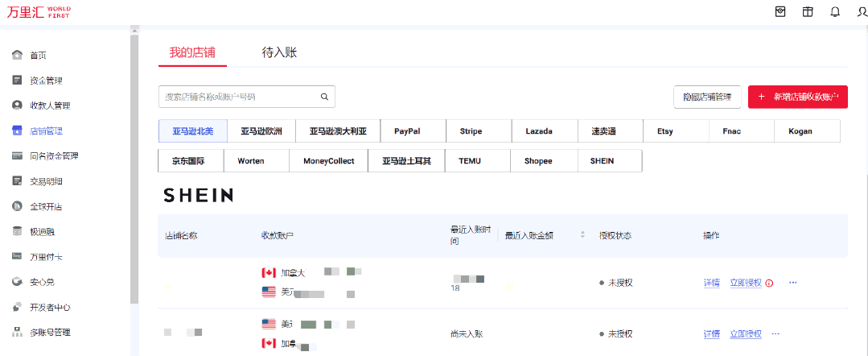Open 万里付卡 card icon in sidebar

tap(17, 257)
